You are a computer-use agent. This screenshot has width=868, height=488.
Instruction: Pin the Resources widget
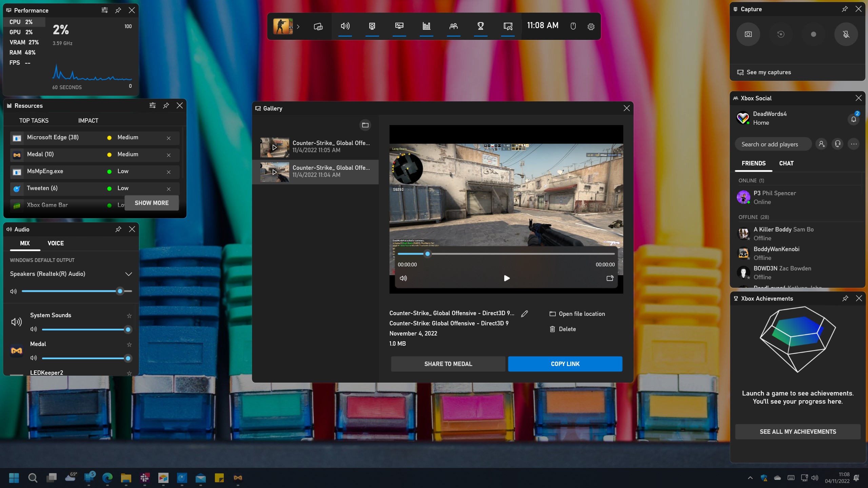click(166, 105)
